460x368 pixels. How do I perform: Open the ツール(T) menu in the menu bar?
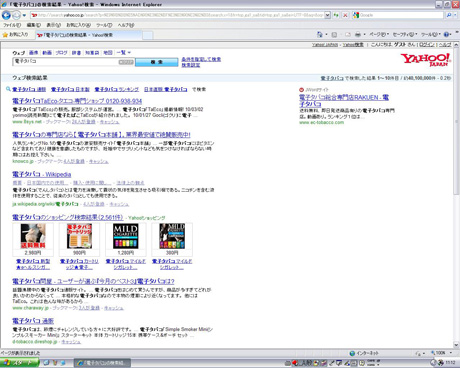click(104, 25)
